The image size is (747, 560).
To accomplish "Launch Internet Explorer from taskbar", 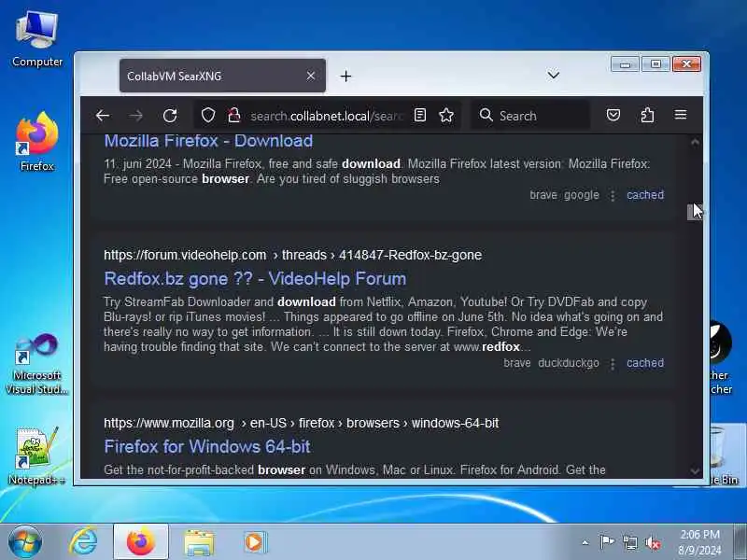I will click(84, 541).
